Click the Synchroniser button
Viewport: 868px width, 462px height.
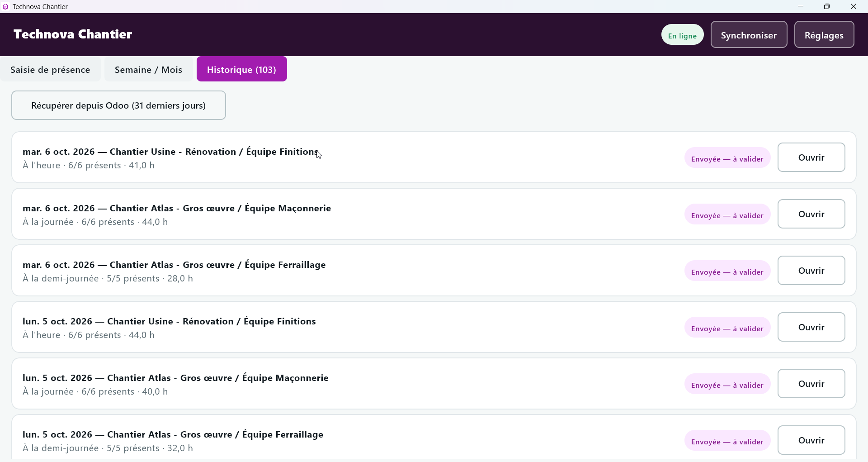(749, 35)
